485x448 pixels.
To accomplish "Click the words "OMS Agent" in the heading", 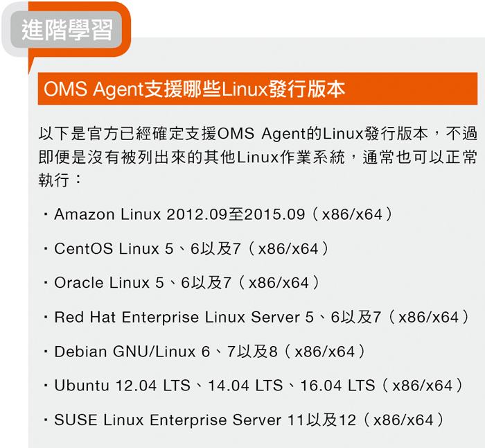I will 94,89.
